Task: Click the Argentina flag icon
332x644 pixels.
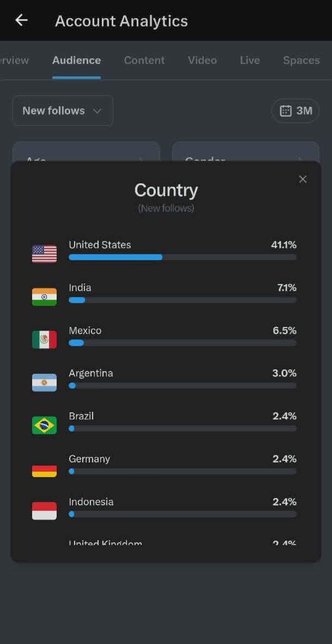Action: pyautogui.click(x=45, y=382)
